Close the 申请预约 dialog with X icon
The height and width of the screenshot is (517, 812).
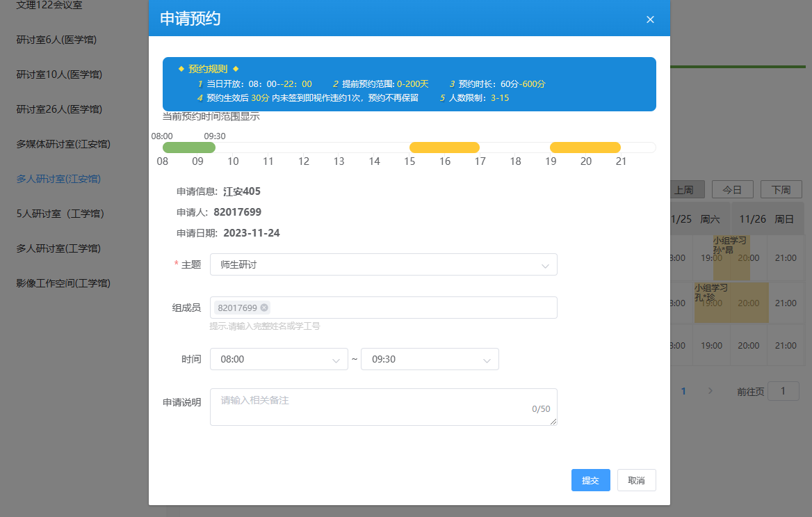(x=650, y=19)
